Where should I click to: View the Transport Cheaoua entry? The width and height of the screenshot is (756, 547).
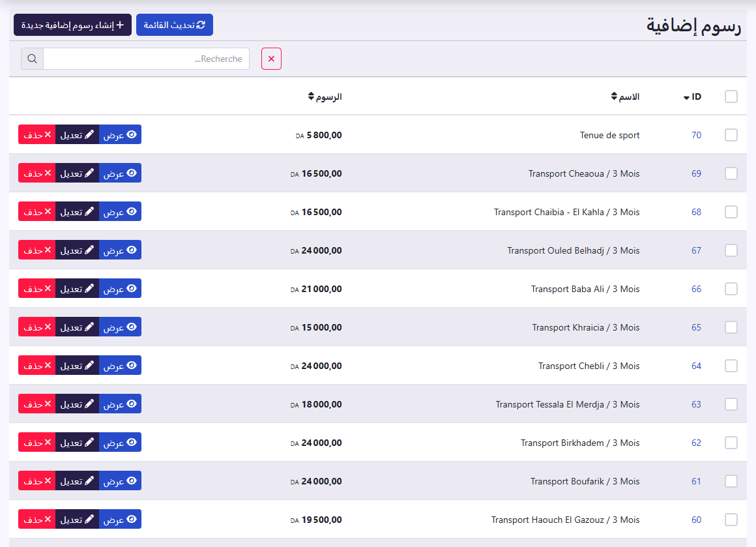click(x=120, y=173)
